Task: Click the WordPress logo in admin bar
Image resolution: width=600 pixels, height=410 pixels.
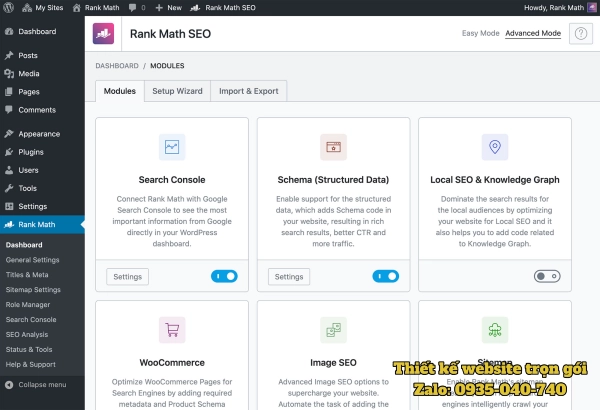Action: coord(8,8)
